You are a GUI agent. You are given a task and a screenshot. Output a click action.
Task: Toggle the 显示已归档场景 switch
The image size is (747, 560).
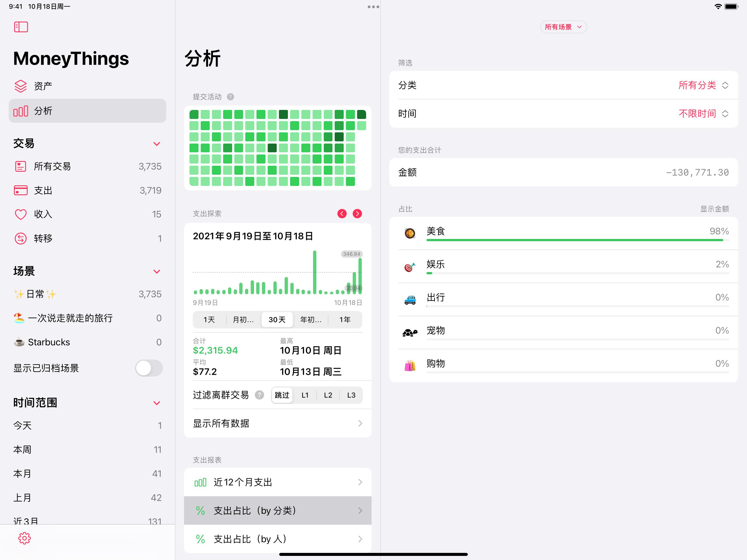pos(149,368)
